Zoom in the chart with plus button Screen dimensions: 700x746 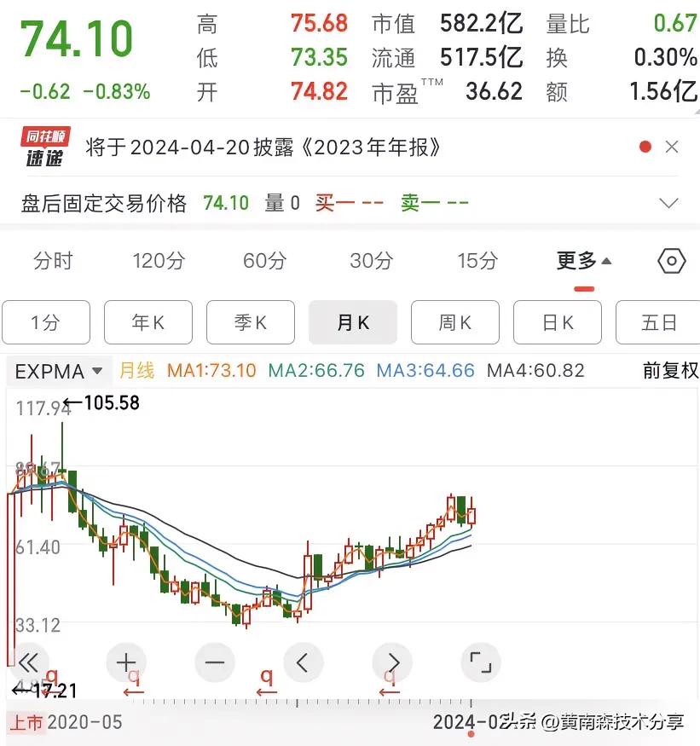(126, 662)
